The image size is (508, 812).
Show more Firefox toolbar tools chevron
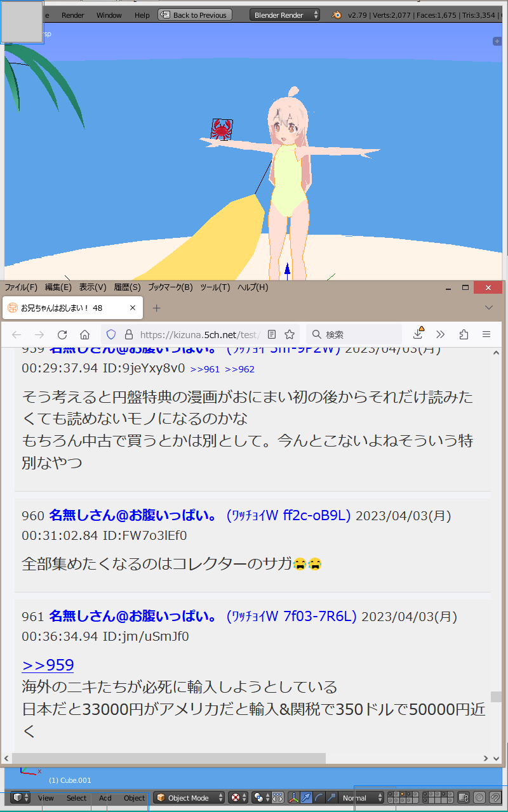point(441,334)
